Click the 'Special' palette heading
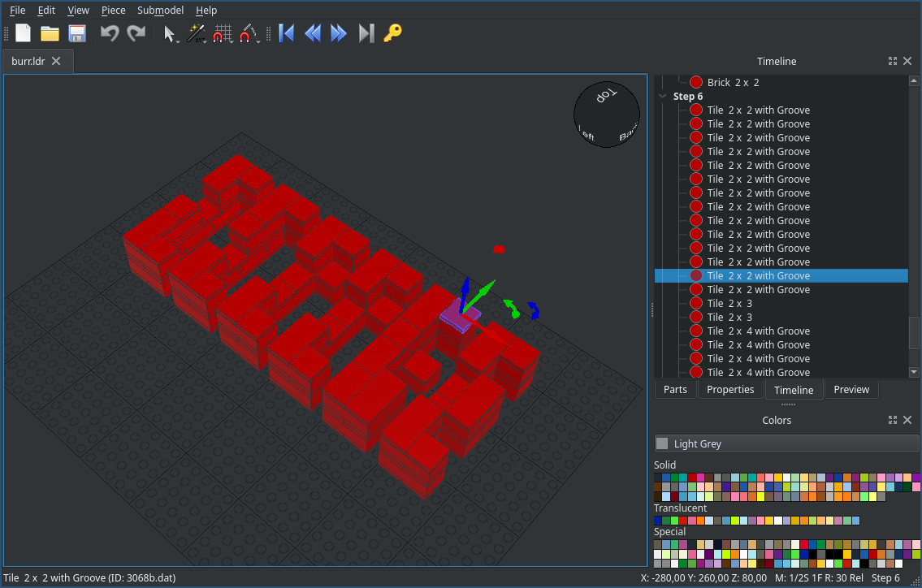The width and height of the screenshot is (922, 588). click(x=669, y=531)
